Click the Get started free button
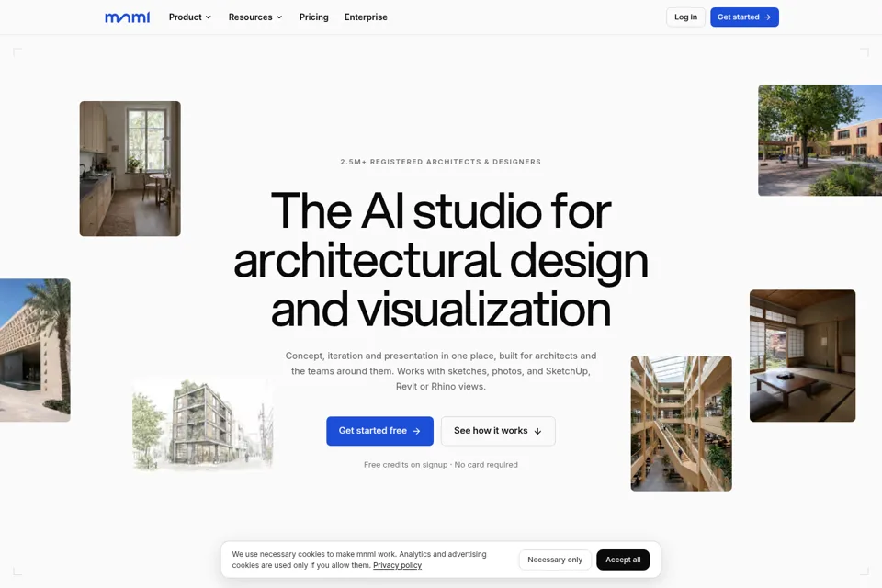882x588 pixels. [x=379, y=431]
